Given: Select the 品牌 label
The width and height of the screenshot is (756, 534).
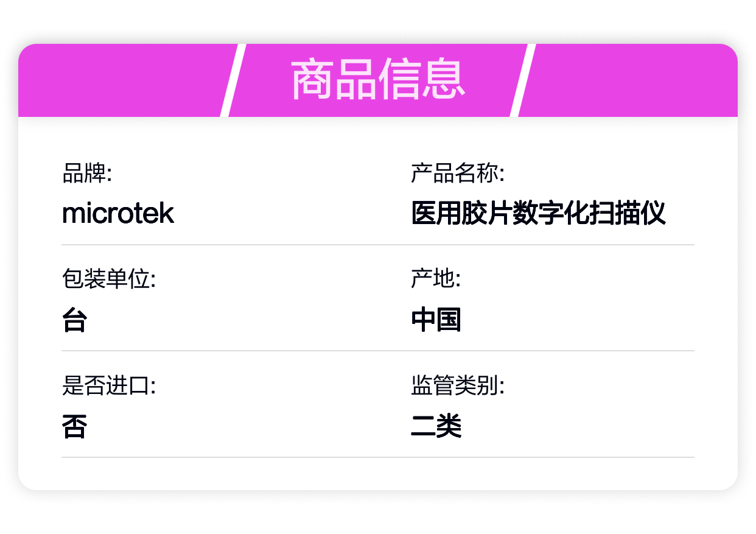Looking at the screenshot, I should pyautogui.click(x=87, y=174).
